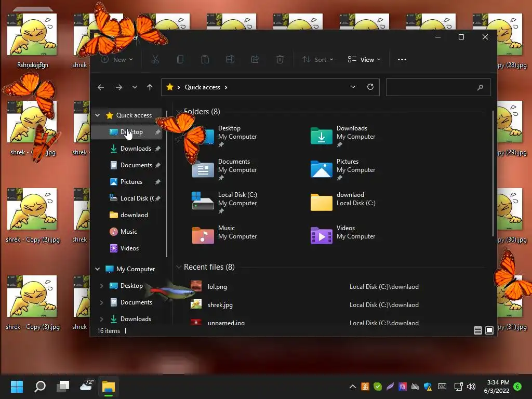Expand Downloads under My Computer

[101, 319]
